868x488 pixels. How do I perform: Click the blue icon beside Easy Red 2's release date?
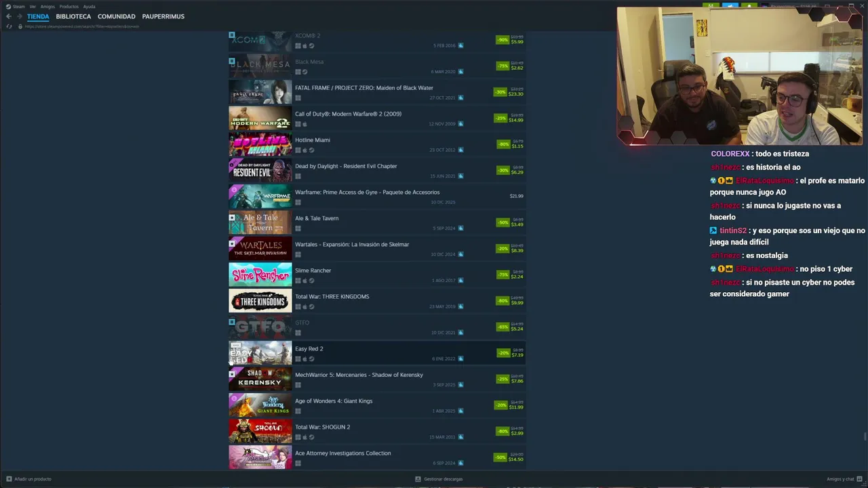pos(460,359)
